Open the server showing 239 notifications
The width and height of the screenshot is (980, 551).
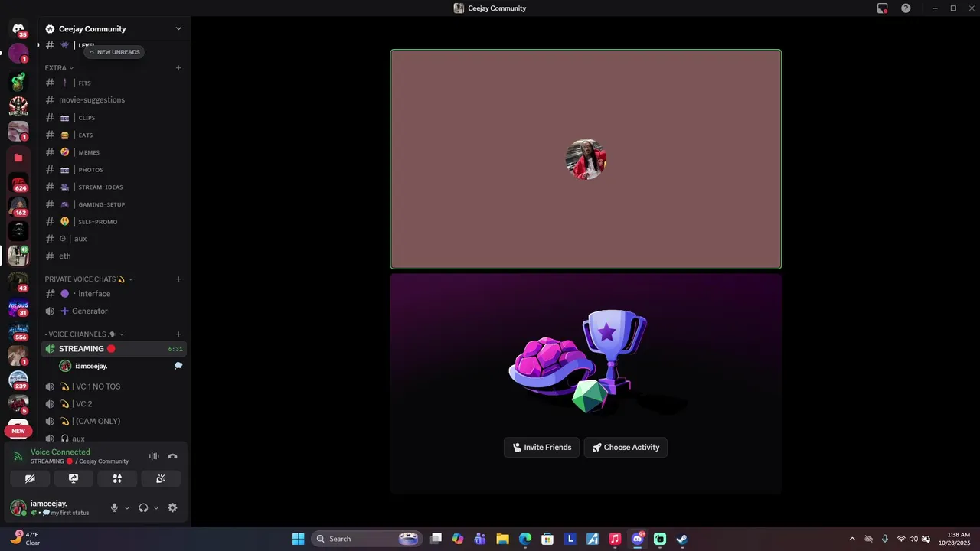point(18,380)
